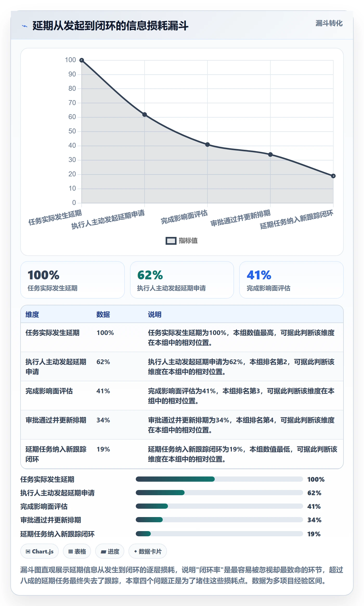Click the 数据 column header

[x=103, y=314]
